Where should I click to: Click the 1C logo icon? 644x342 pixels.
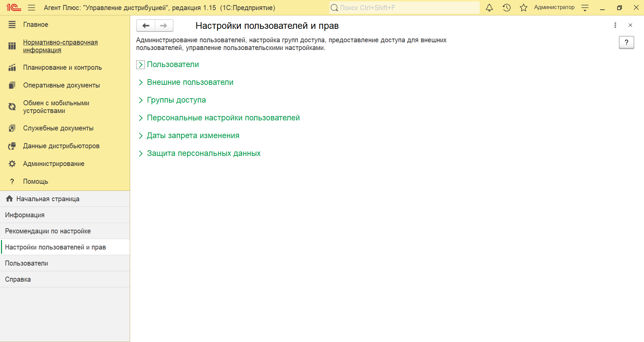[x=14, y=8]
